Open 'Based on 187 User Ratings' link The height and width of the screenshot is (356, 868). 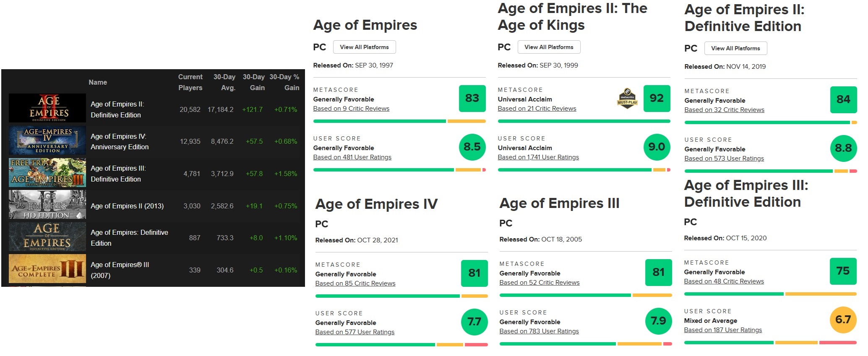(723, 330)
